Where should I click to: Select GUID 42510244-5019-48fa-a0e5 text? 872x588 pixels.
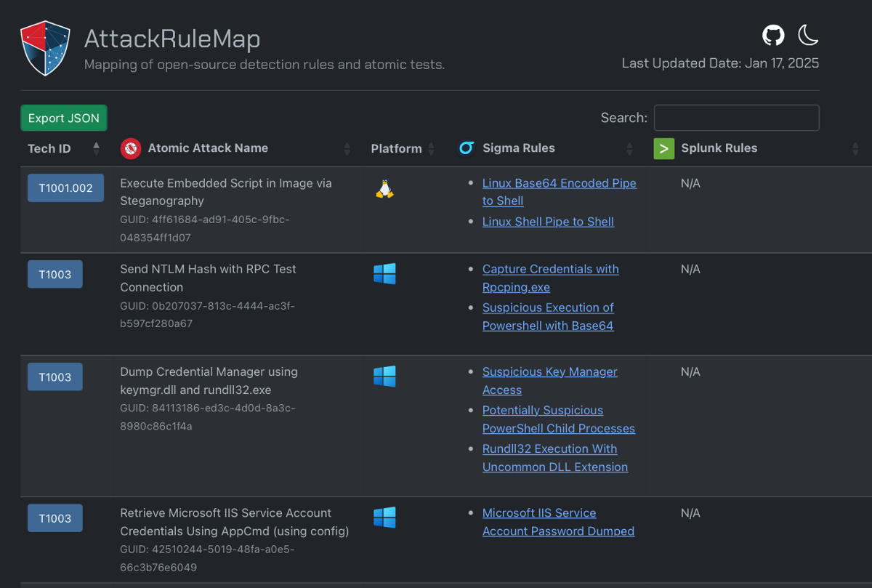(207, 557)
